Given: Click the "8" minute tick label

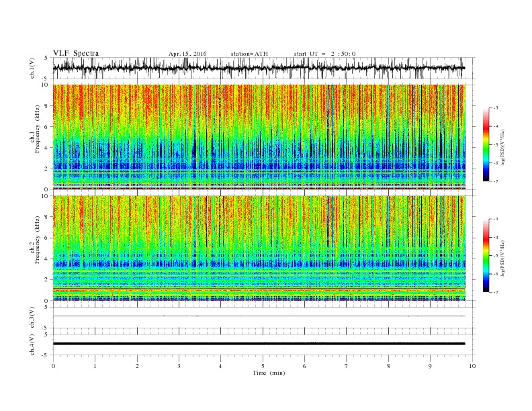Looking at the screenshot, I should [x=388, y=366].
